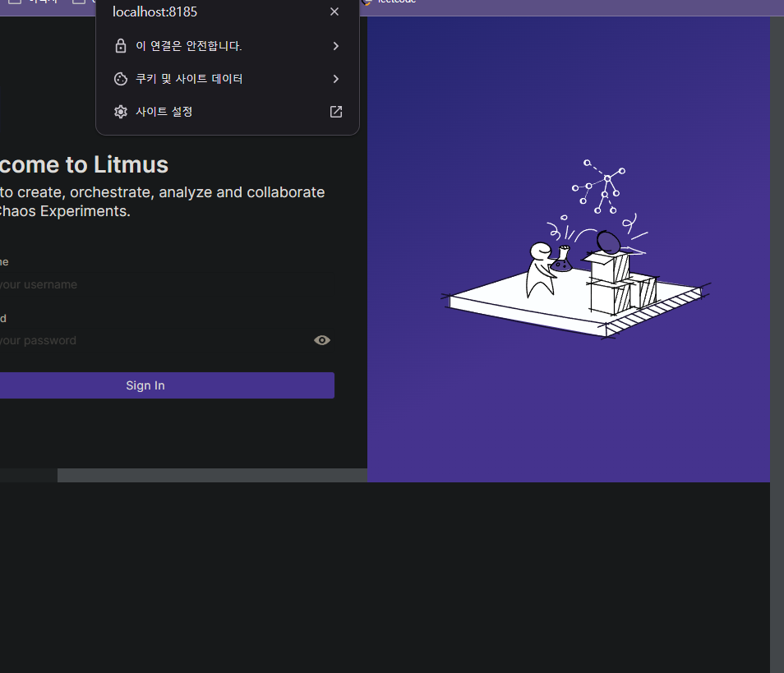
Task: Focus the username input field
Action: click(x=167, y=284)
